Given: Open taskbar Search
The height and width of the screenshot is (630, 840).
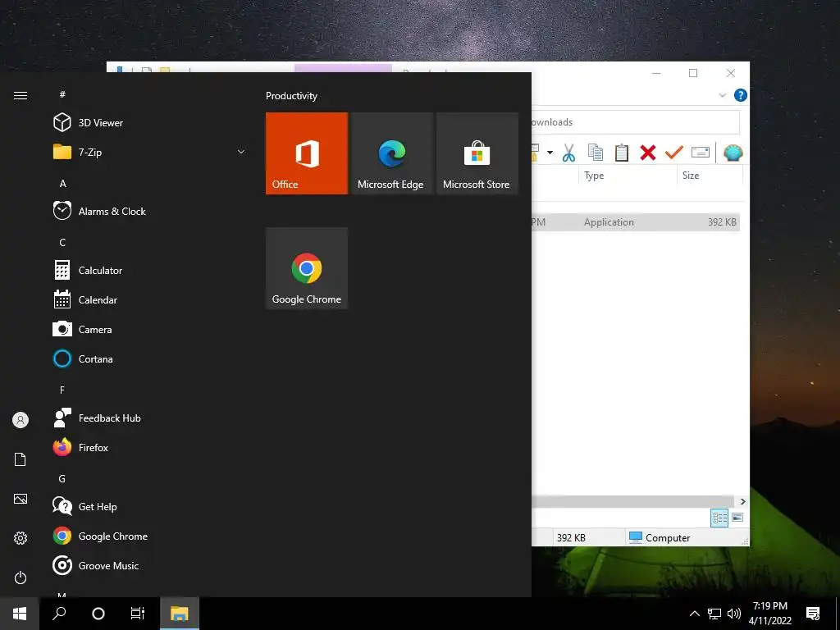Looking at the screenshot, I should point(59,614).
